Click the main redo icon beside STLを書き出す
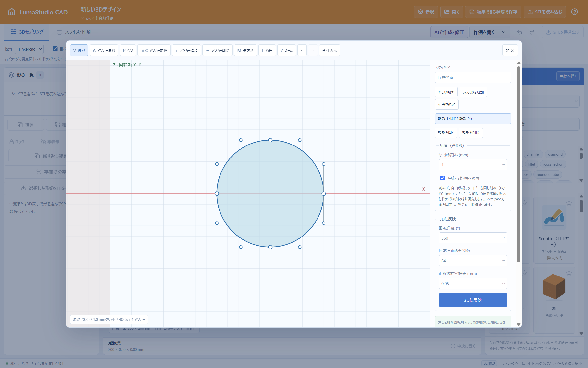The image size is (588, 368). pos(532,32)
